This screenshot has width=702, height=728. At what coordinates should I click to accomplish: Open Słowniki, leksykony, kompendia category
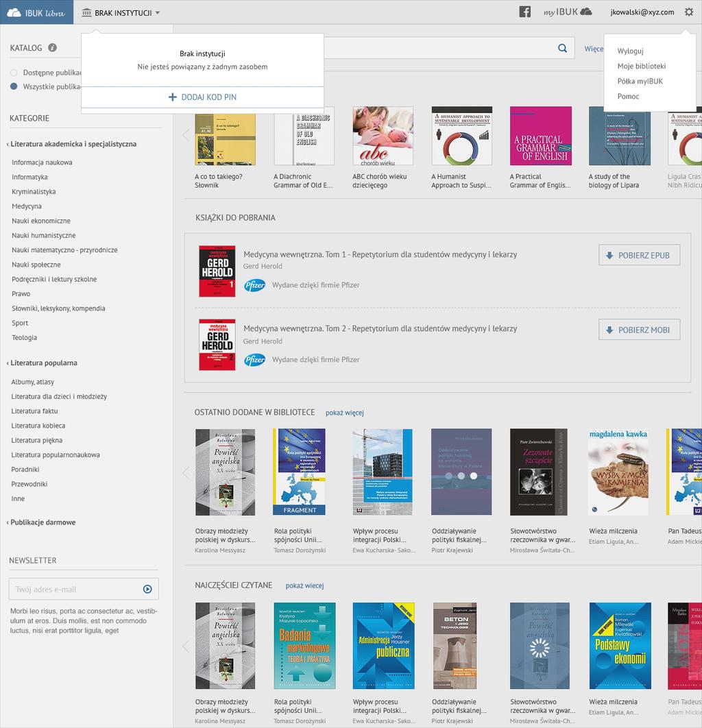point(58,308)
